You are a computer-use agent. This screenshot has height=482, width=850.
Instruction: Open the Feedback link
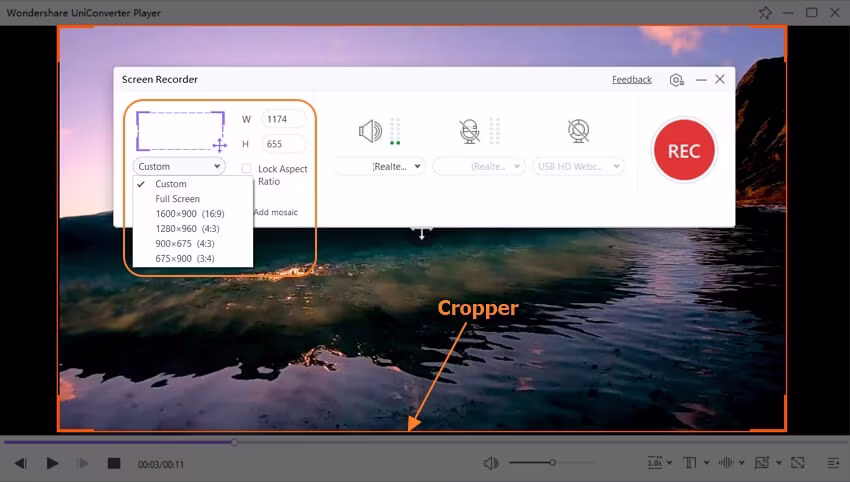click(x=632, y=80)
